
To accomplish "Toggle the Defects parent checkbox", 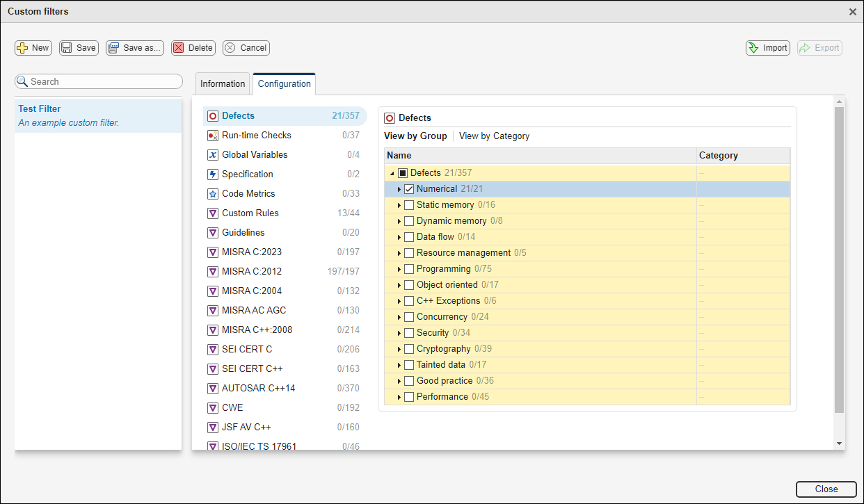I will tap(402, 172).
